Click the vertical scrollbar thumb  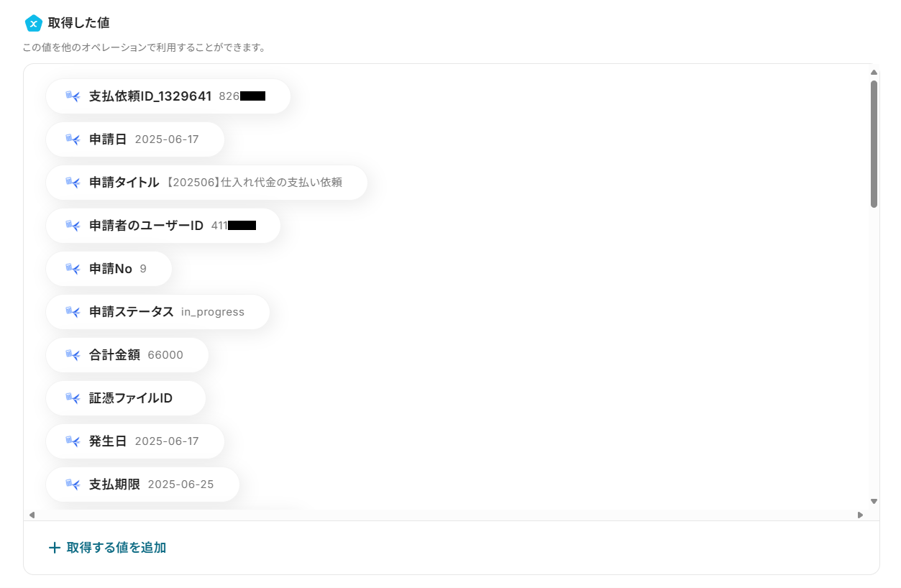tap(874, 144)
